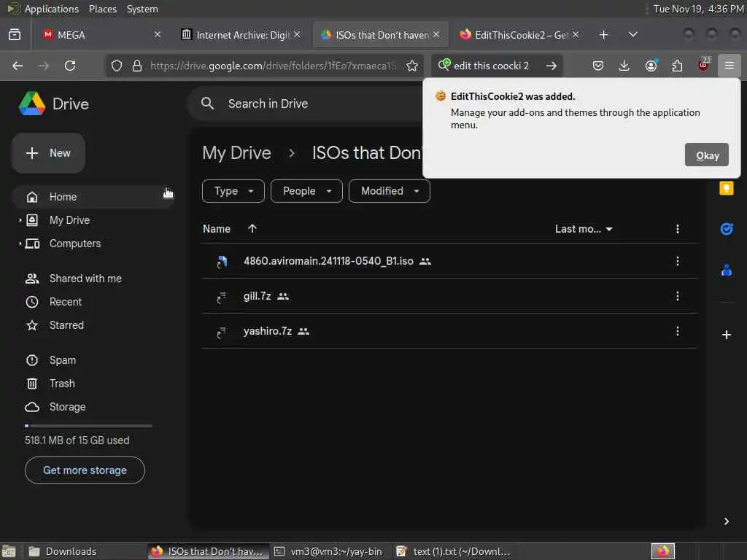Switch to the Internet Archive tab

click(241, 35)
